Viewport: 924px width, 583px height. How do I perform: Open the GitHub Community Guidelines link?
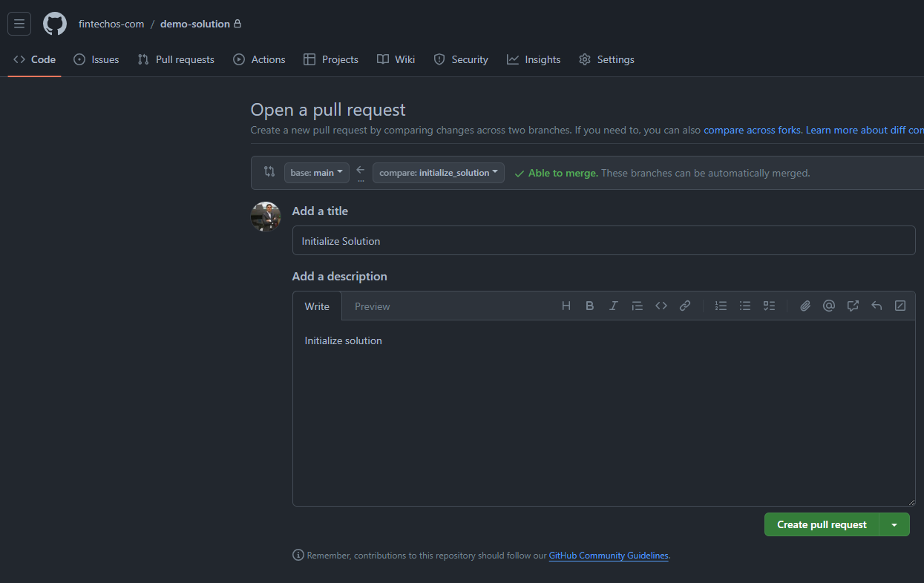[609, 556]
